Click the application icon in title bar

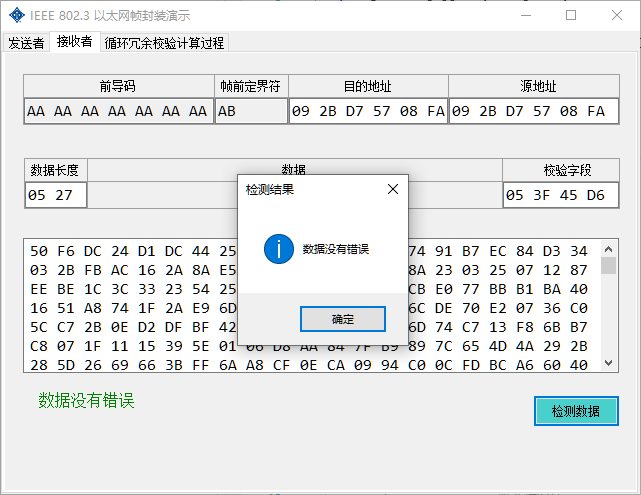tap(15, 15)
